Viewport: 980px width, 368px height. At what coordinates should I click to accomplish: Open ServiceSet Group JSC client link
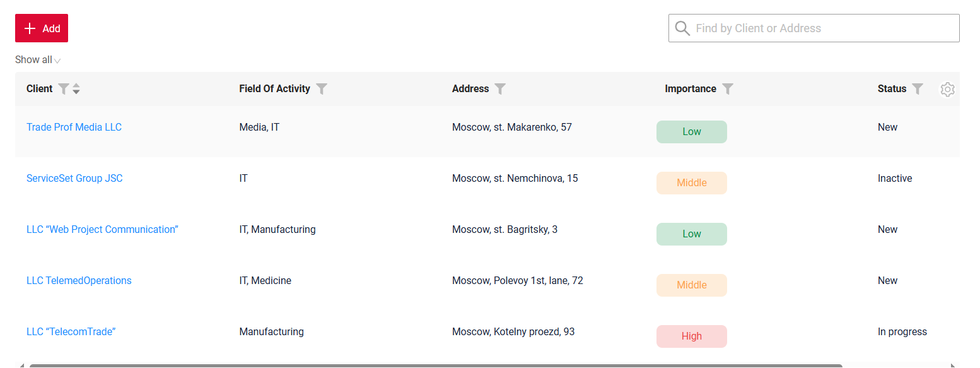tap(74, 179)
